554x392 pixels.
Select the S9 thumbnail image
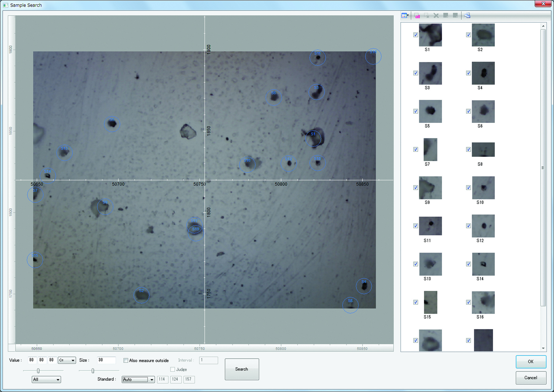pyautogui.click(x=430, y=188)
